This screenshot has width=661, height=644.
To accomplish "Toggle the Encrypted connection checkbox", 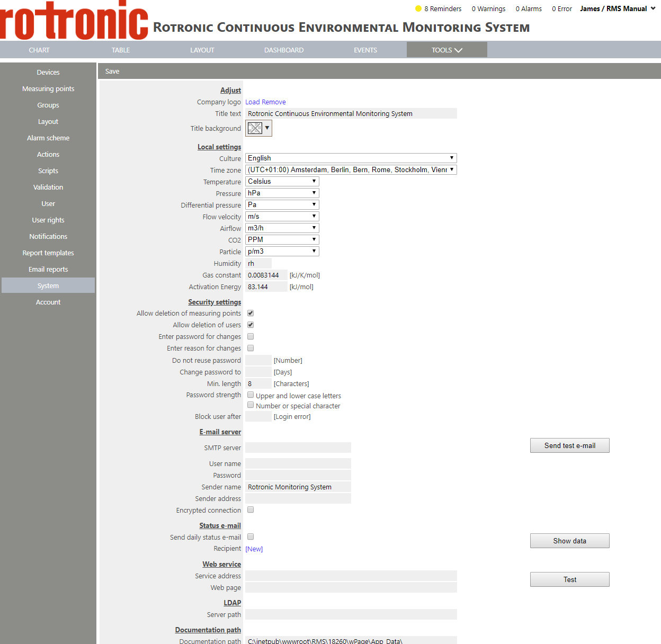I will [x=251, y=509].
